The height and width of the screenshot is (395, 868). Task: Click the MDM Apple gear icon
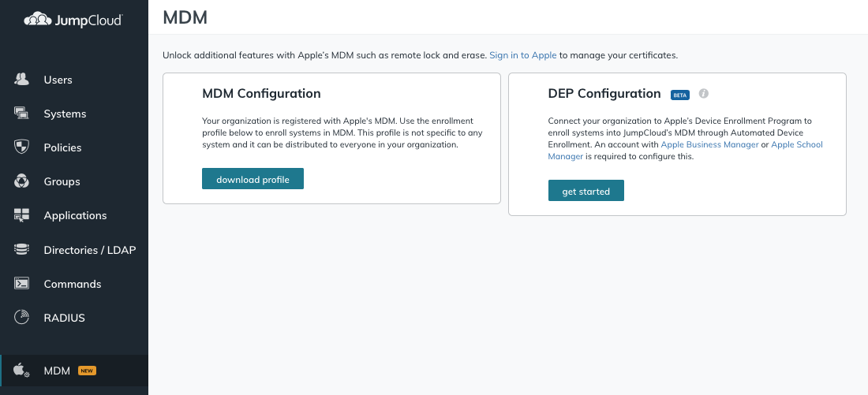[x=21, y=370]
